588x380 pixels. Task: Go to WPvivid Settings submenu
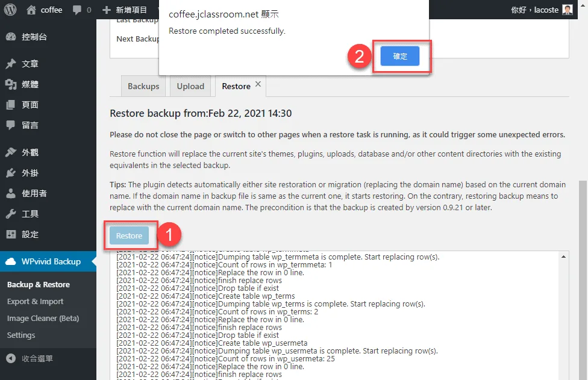click(21, 335)
